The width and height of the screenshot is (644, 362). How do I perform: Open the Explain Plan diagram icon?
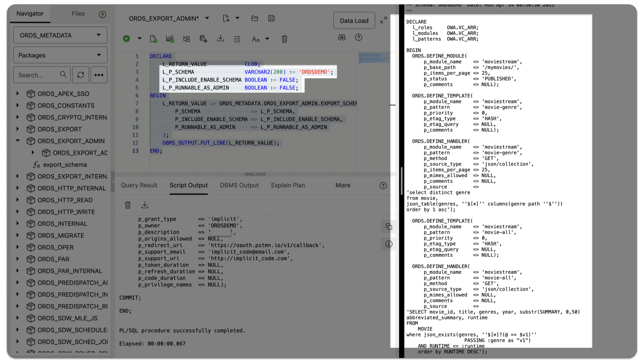point(186,39)
